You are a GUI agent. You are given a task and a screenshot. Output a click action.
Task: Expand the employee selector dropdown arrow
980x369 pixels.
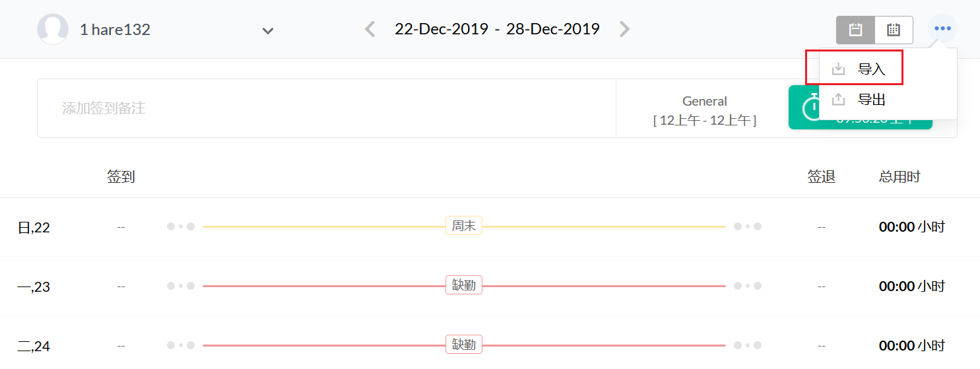pos(267,30)
